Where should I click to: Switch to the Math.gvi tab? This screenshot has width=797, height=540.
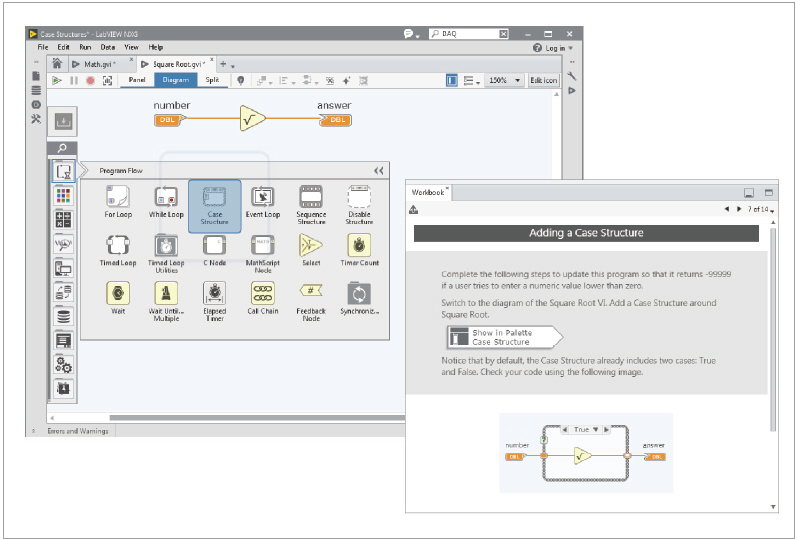click(x=99, y=64)
